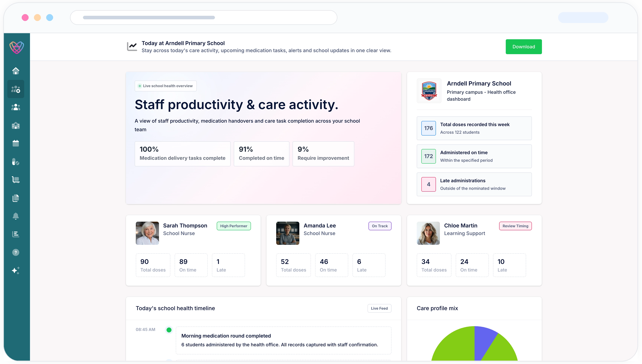Click the Live school health overview badge
Screen dimensions: 642x364
(166, 86)
